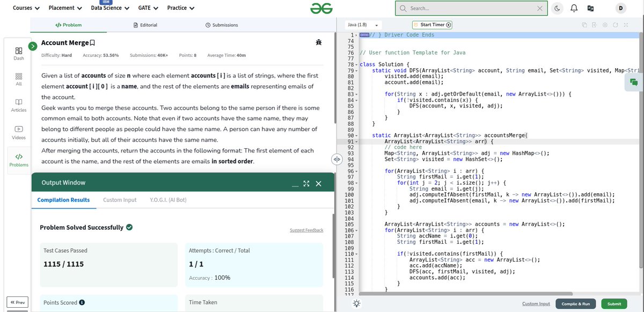Toggle editor fullscreen icon

[x=625, y=25]
